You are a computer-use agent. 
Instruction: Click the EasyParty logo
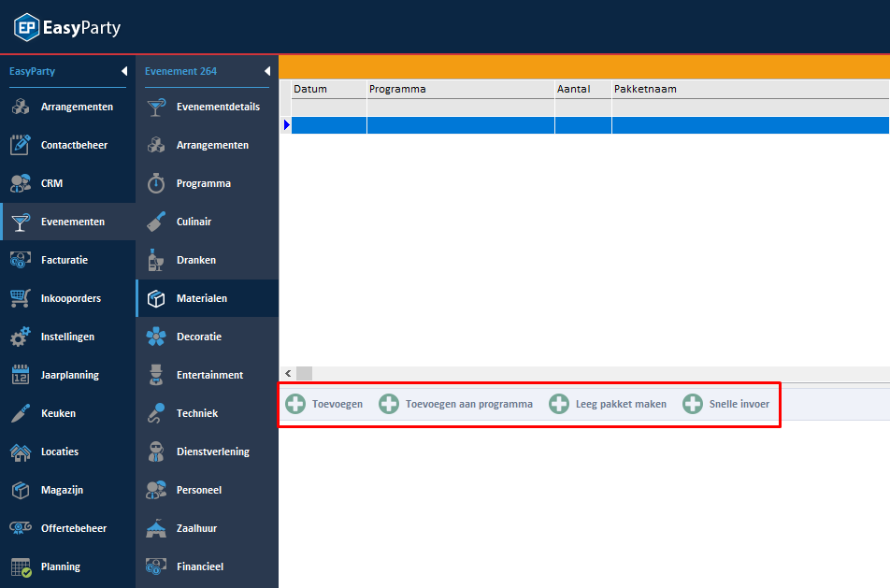[67, 27]
